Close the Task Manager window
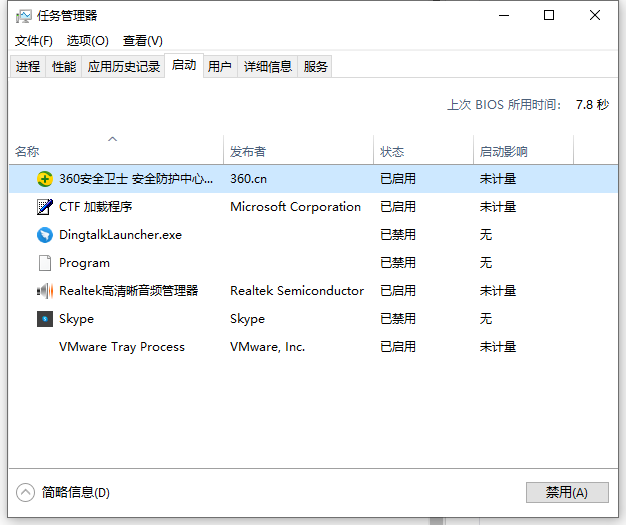This screenshot has height=525, width=626. pos(595,16)
